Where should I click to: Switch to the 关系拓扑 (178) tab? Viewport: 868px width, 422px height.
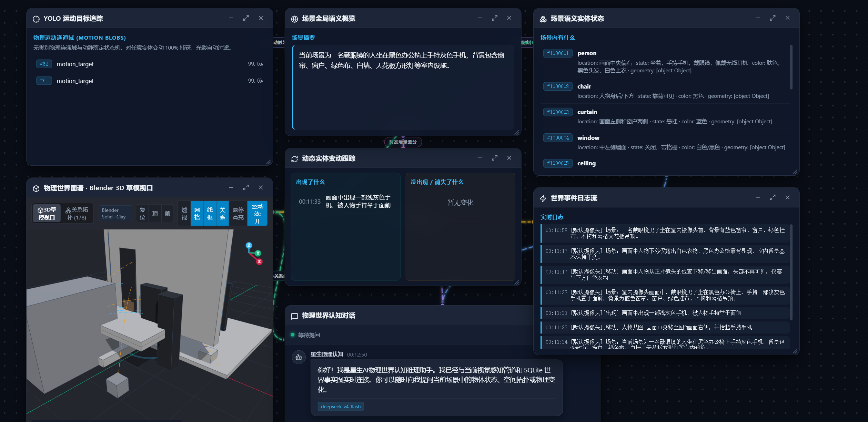[77, 214]
